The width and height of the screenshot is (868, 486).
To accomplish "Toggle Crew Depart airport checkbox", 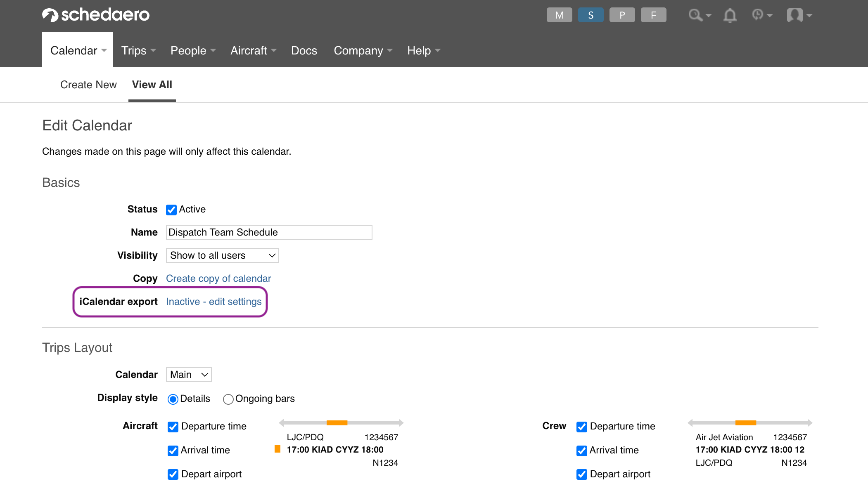I will [582, 475].
